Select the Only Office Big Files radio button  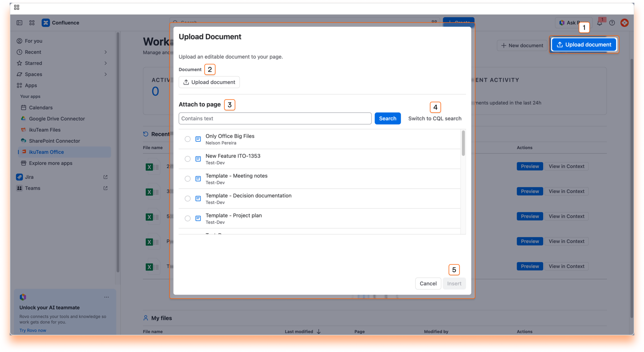point(188,139)
